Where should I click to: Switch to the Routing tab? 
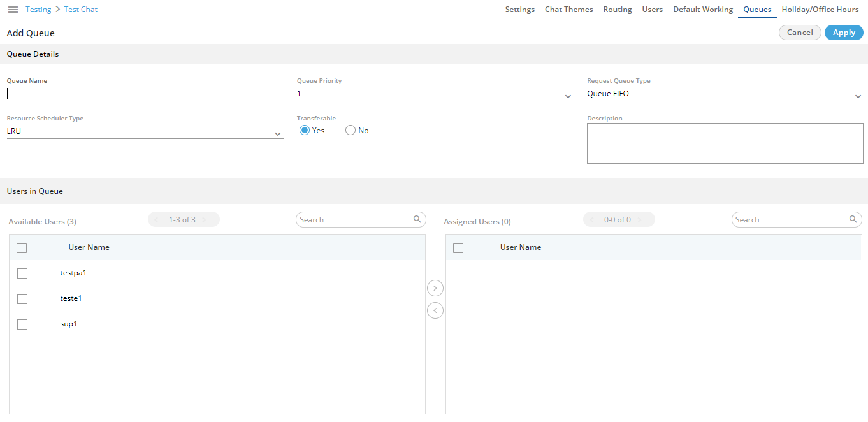(x=618, y=10)
